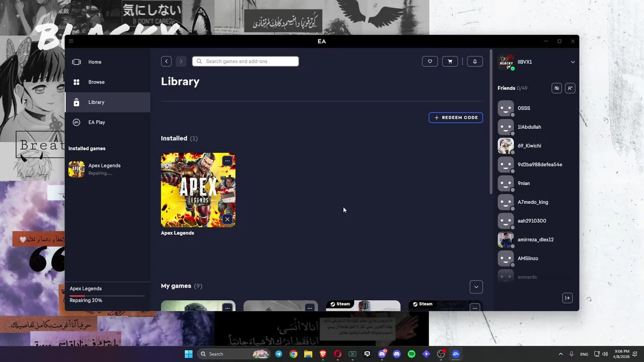Open Google Chrome from the taskbar

[x=293, y=354]
